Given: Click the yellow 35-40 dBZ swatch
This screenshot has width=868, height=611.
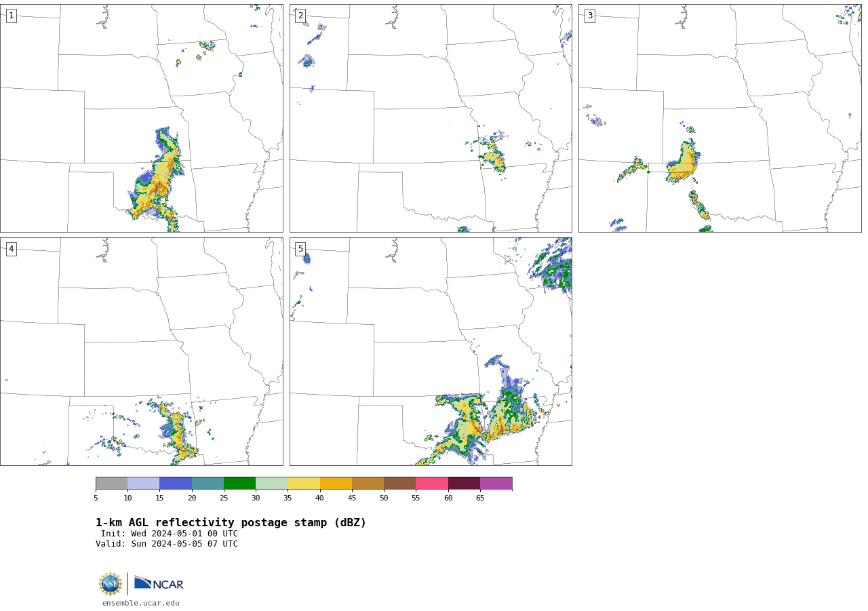Looking at the screenshot, I should click(x=304, y=484).
